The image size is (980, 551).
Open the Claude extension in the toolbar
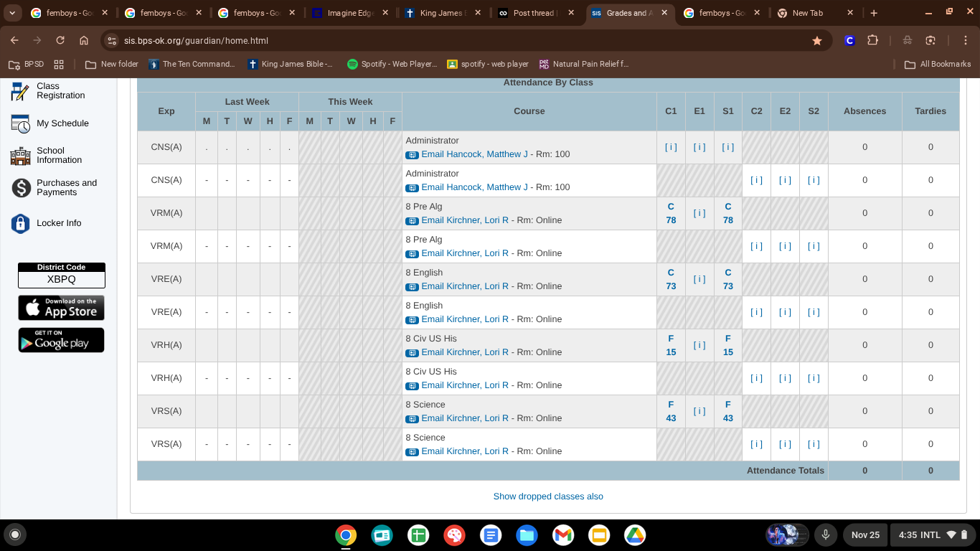pos(849,41)
